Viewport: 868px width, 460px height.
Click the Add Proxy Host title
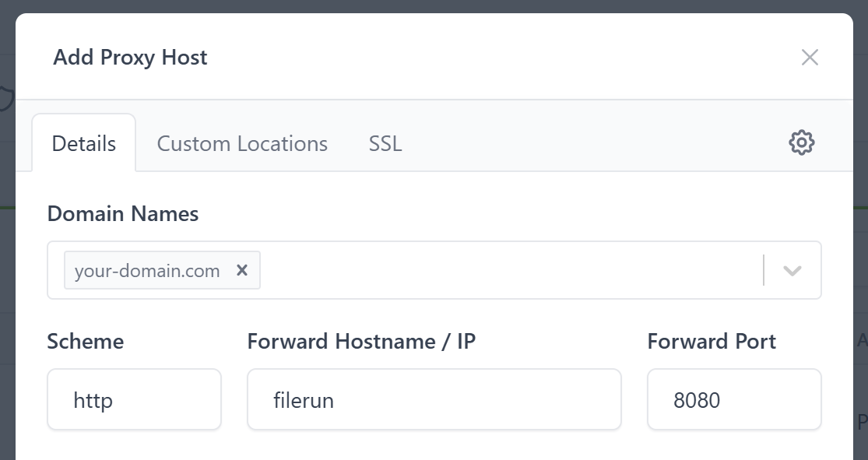[130, 58]
